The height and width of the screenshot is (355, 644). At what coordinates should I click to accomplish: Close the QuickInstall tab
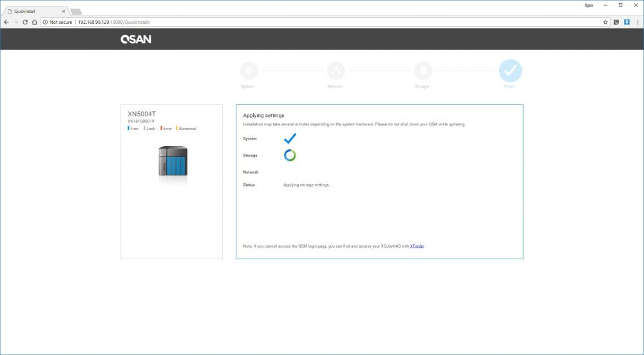point(64,12)
